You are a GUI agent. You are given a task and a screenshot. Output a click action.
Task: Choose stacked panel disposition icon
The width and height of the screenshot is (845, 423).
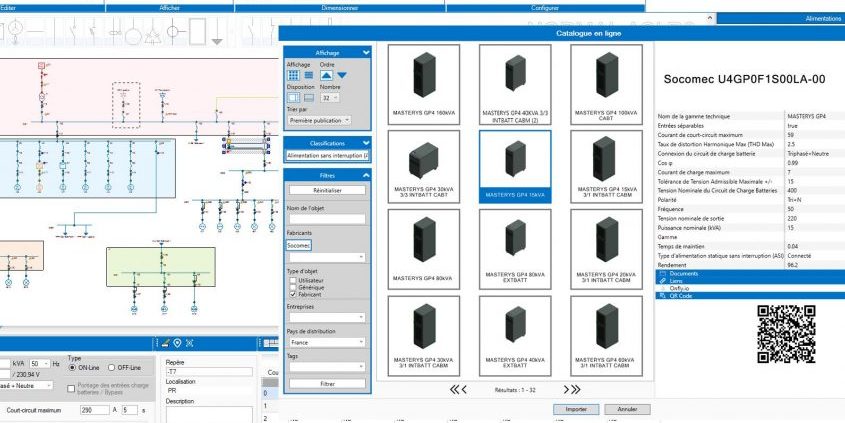pyautogui.click(x=309, y=98)
